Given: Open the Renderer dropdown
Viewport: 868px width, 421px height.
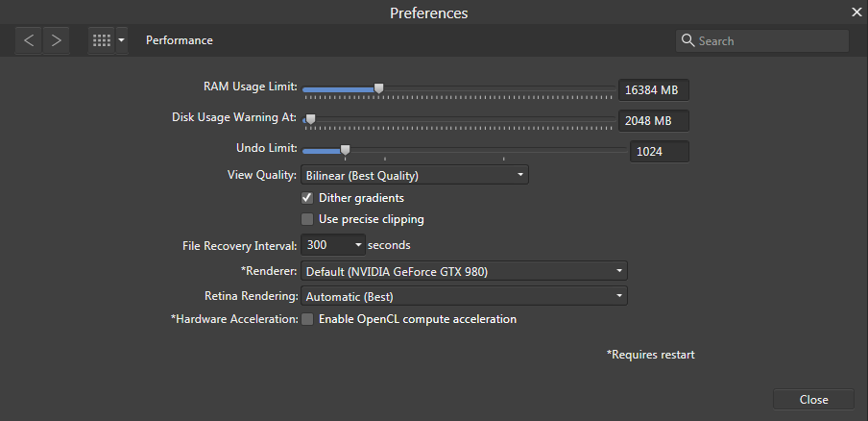Looking at the screenshot, I should pos(464,271).
